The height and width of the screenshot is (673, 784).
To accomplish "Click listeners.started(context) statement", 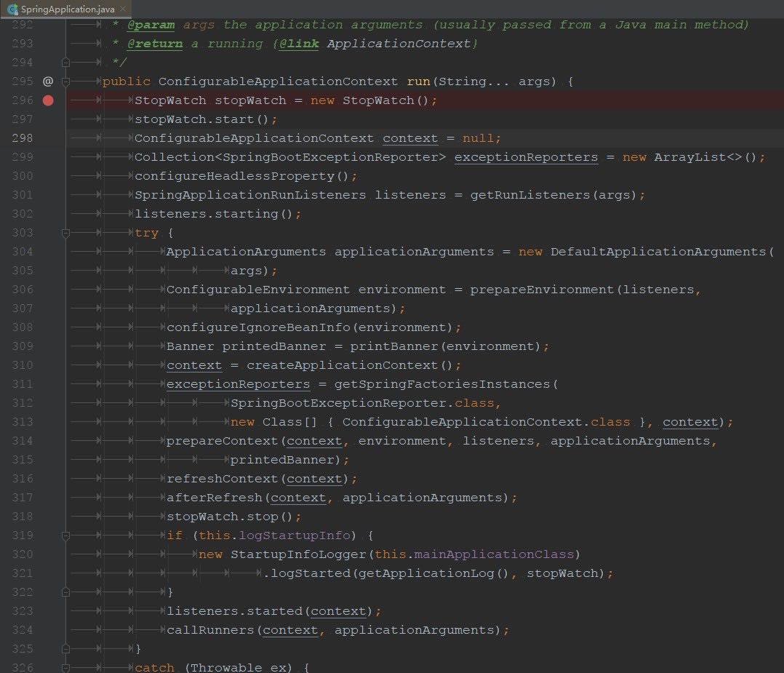I will click(273, 611).
